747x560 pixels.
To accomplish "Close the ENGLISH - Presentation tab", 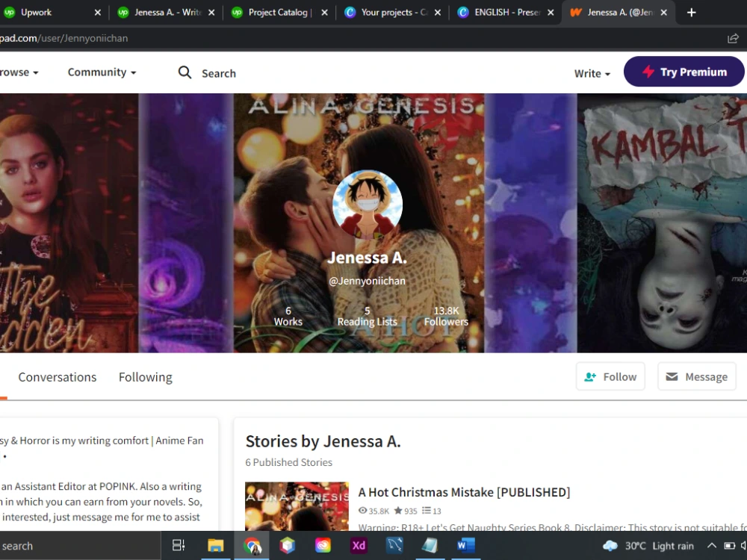I will click(551, 13).
